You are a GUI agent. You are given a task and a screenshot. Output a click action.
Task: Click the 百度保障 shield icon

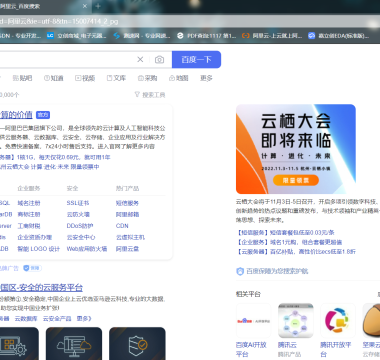pos(240,271)
